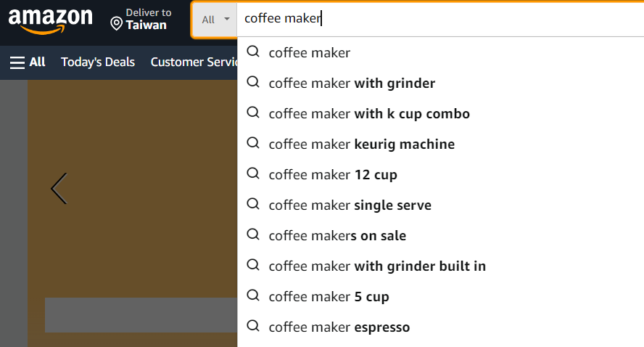Select 'coffee maker with grinder built in' suggestion

tap(377, 266)
